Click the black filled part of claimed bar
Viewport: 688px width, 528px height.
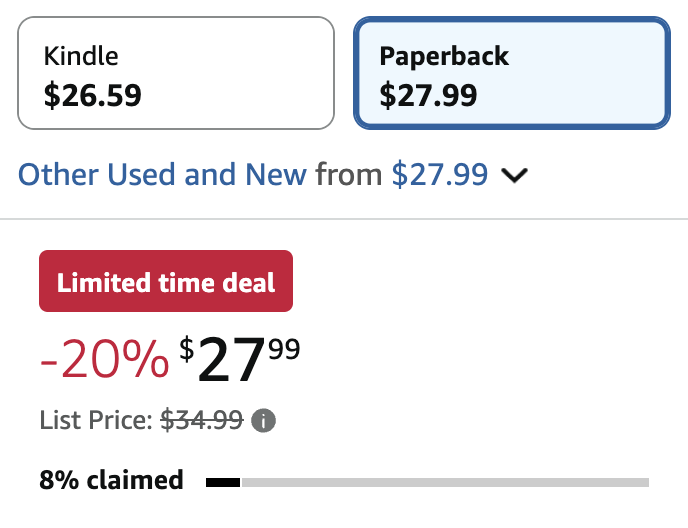point(223,483)
